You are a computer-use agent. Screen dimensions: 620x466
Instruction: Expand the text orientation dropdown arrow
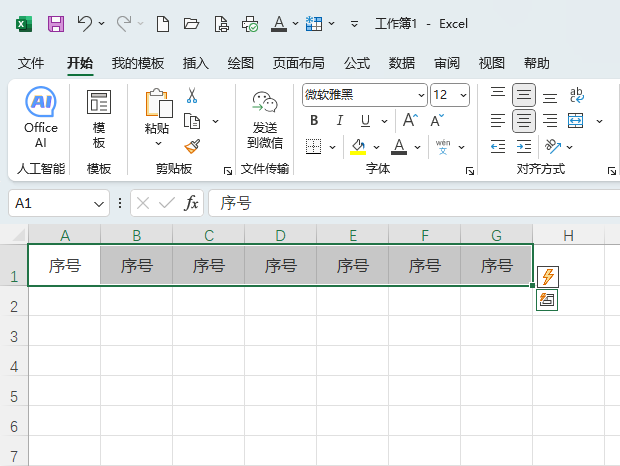pyautogui.click(x=569, y=147)
